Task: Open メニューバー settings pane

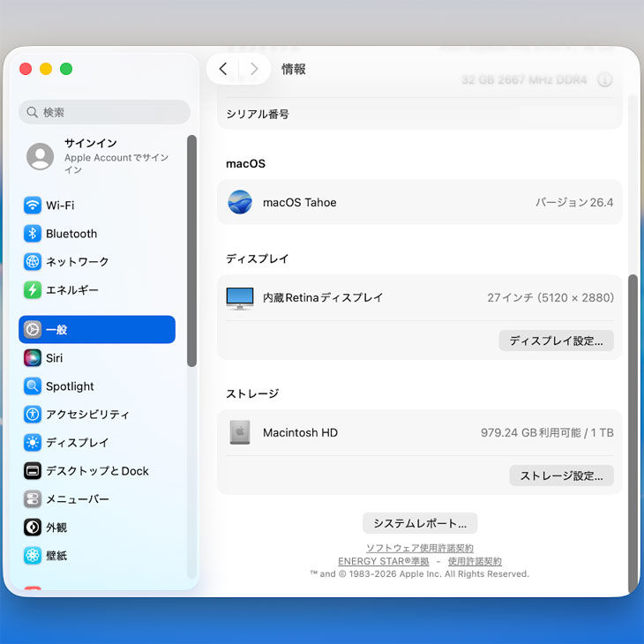Action: pyautogui.click(x=78, y=499)
